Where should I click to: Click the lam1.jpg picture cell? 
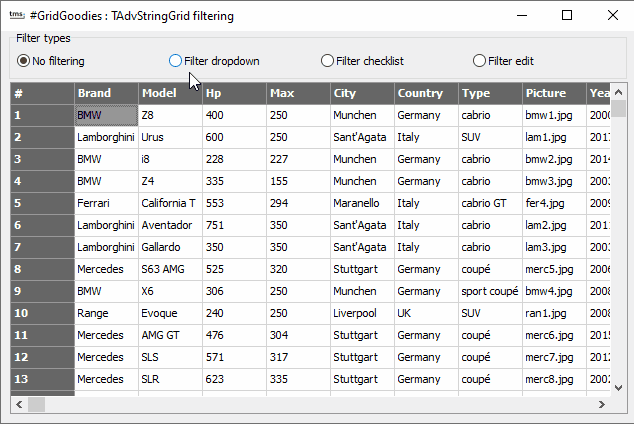pos(554,137)
